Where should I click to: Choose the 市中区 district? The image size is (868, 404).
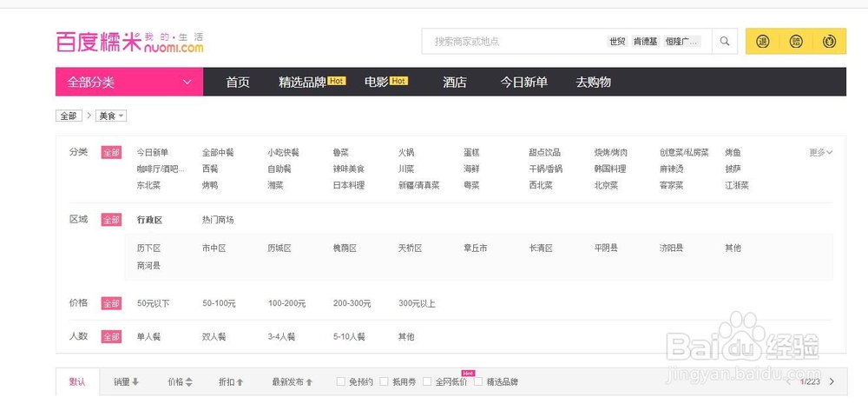tap(214, 248)
